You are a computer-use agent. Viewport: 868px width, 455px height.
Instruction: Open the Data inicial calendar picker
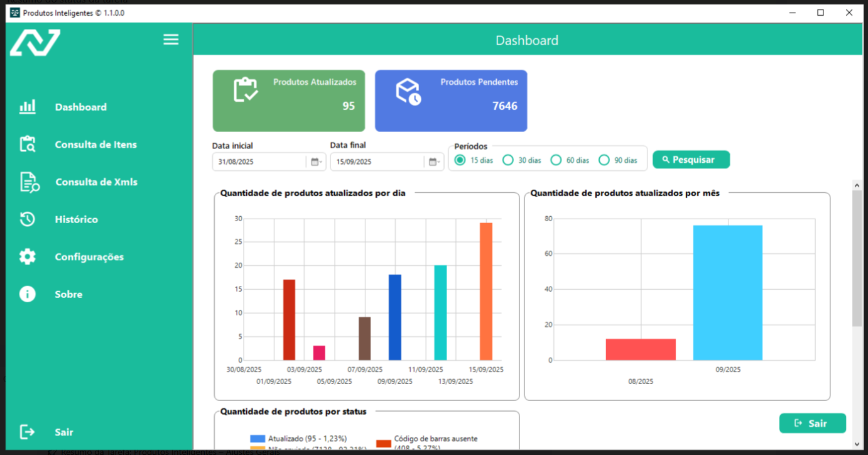pyautogui.click(x=316, y=162)
